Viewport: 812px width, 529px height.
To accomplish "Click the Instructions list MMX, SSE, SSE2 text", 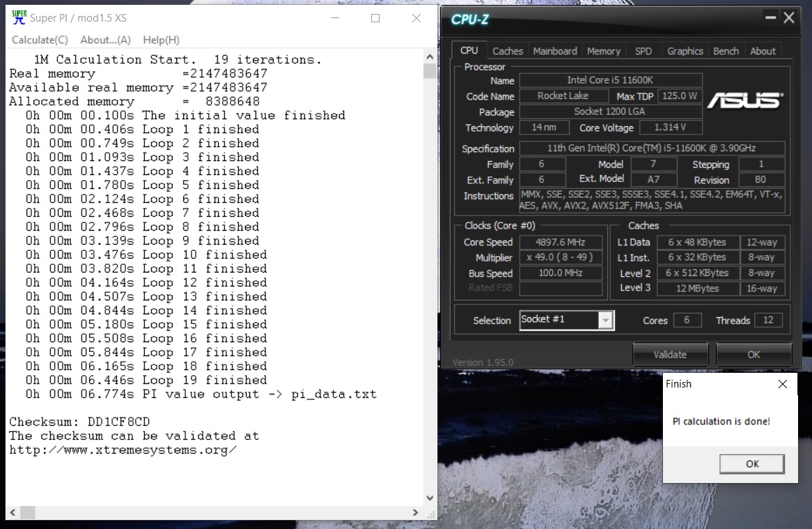I will (651, 200).
